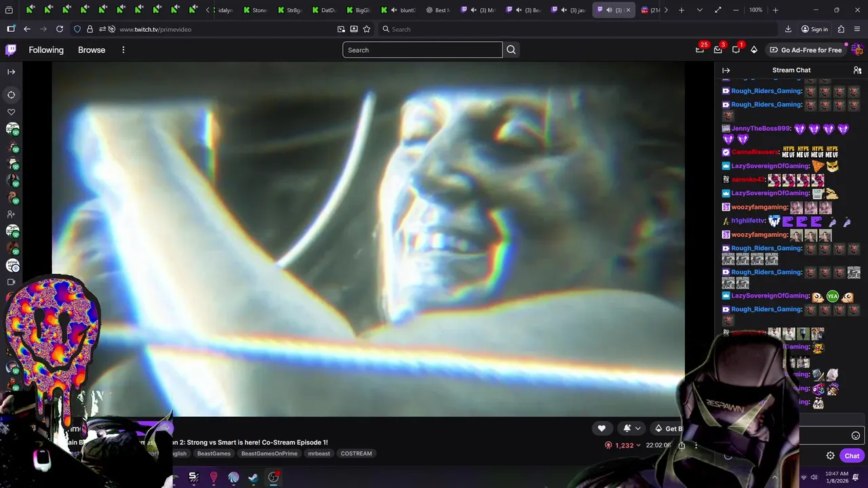This screenshot has width=868, height=488.
Task: Switch to the BigGla tab
Action: pyautogui.click(x=358, y=10)
